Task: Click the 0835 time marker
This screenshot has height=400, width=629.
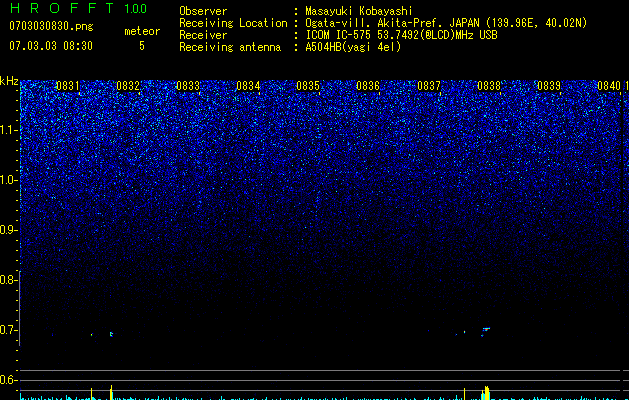Action: [x=308, y=86]
